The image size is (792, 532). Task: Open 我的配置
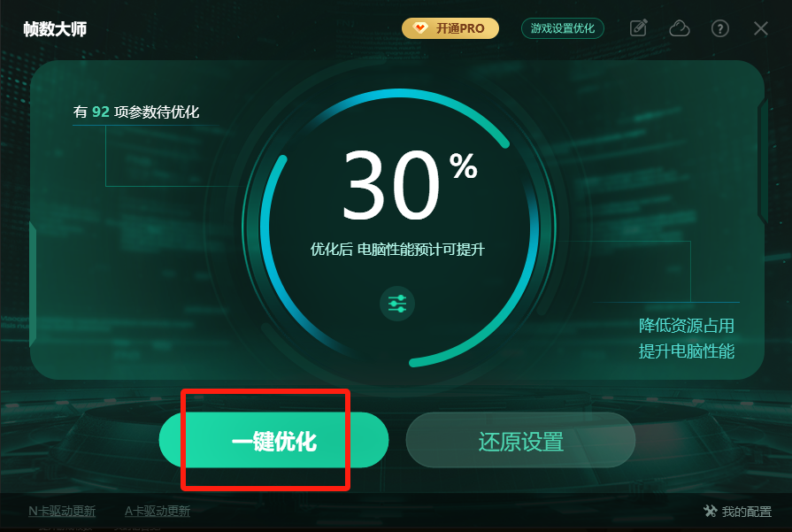[747, 512]
